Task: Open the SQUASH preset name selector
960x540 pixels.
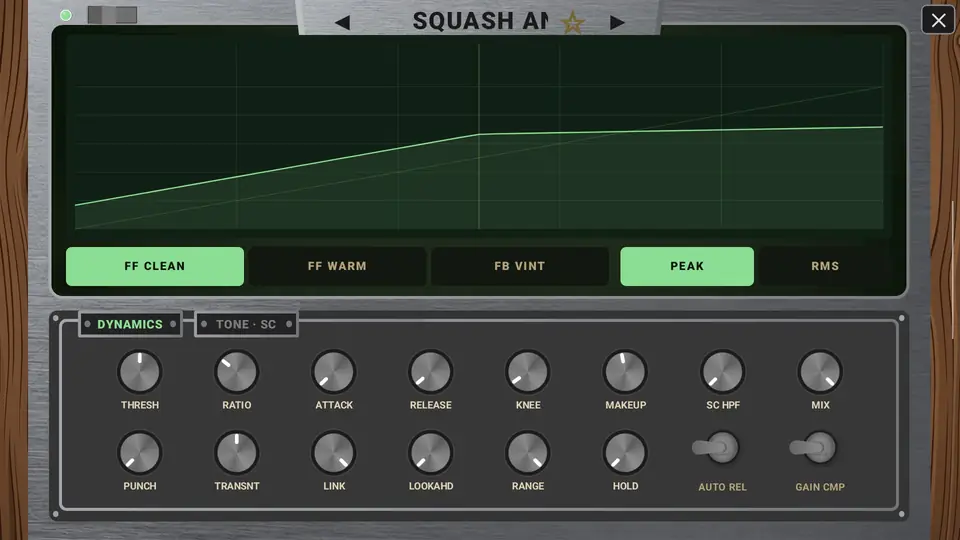Action: click(x=480, y=21)
